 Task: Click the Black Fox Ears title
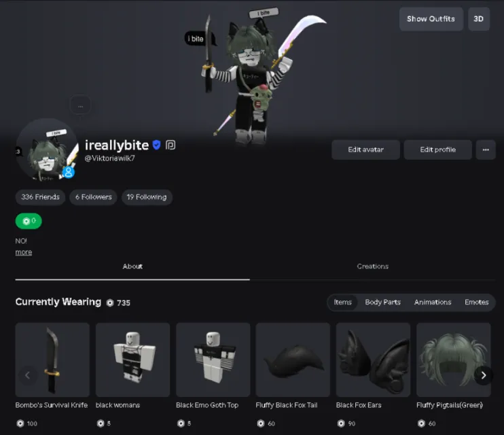pos(359,405)
